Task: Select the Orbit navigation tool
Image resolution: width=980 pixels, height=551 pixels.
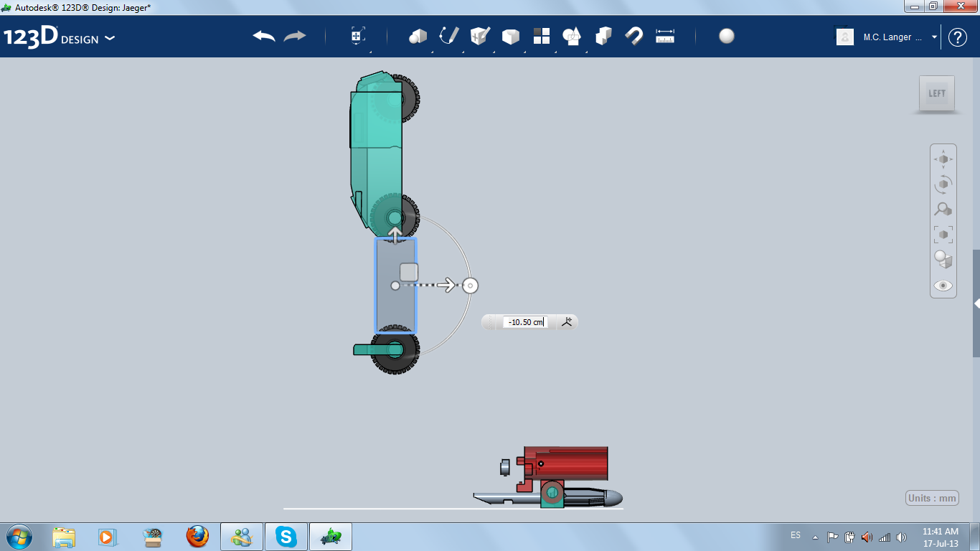Action: tap(943, 184)
